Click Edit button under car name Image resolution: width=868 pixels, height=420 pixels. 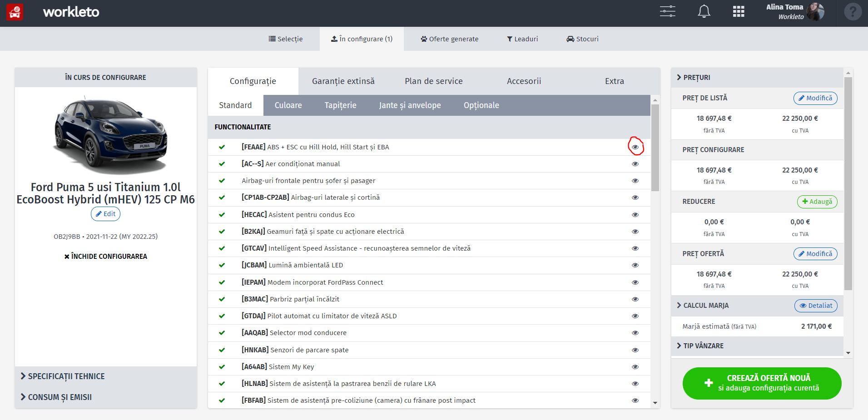(105, 214)
